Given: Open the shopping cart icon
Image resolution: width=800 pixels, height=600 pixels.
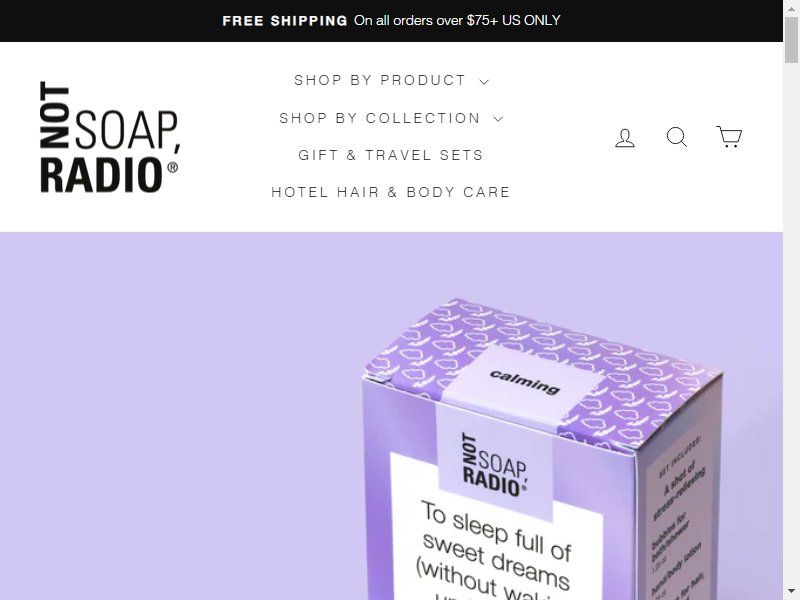Looking at the screenshot, I should click(729, 137).
